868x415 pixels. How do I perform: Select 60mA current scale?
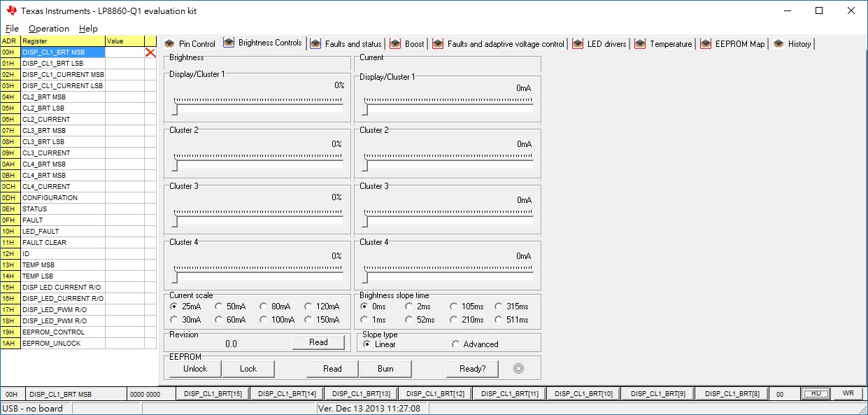(x=231, y=320)
